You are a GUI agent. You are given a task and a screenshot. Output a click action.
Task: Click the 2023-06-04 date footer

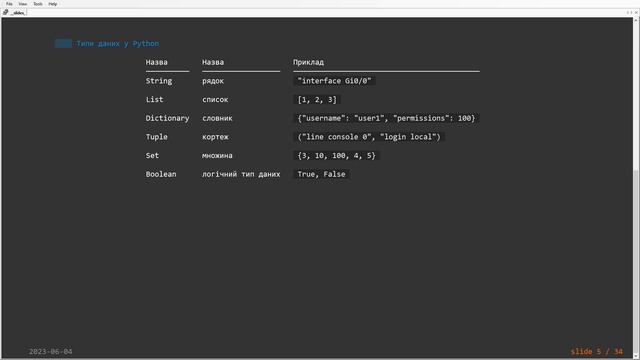(51, 351)
